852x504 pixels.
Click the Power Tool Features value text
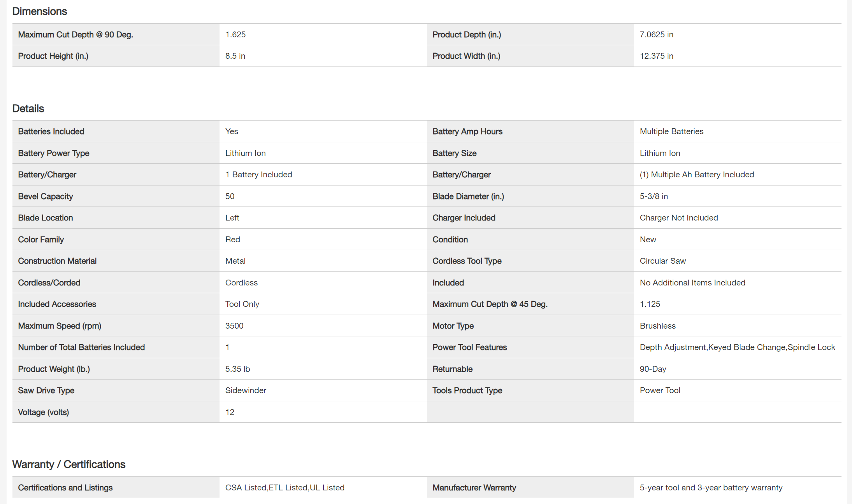click(x=737, y=347)
